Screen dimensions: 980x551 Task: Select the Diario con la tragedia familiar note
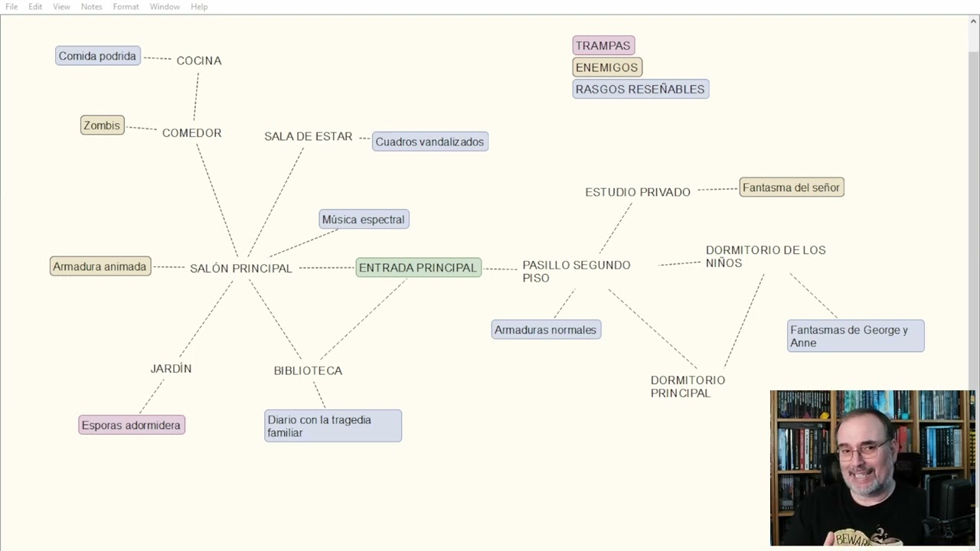pos(333,426)
